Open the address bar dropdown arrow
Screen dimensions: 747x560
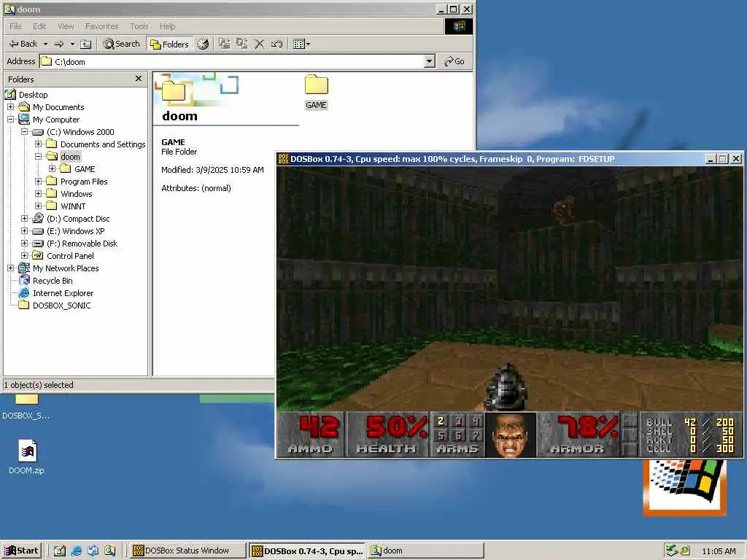(x=430, y=61)
